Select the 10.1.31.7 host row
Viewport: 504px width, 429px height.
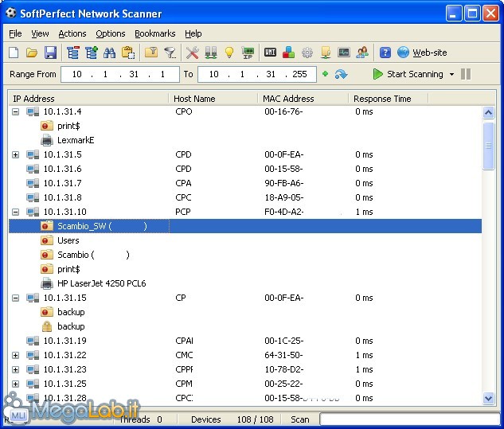point(245,184)
